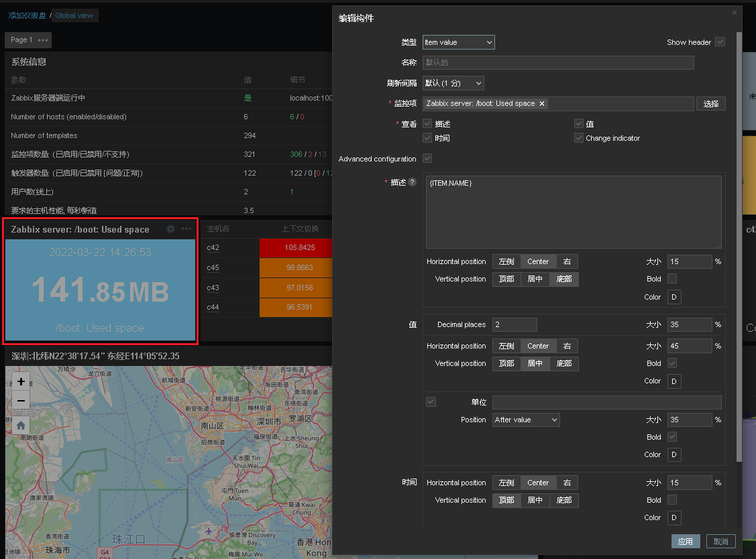Click the gear icon on the /boot Used space widget
The height and width of the screenshot is (559, 756).
click(x=170, y=229)
